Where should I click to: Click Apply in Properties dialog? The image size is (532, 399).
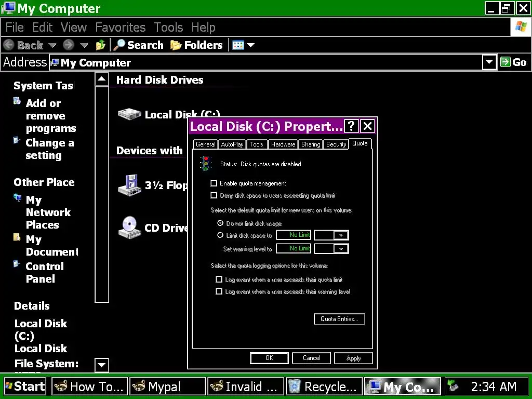pos(353,358)
